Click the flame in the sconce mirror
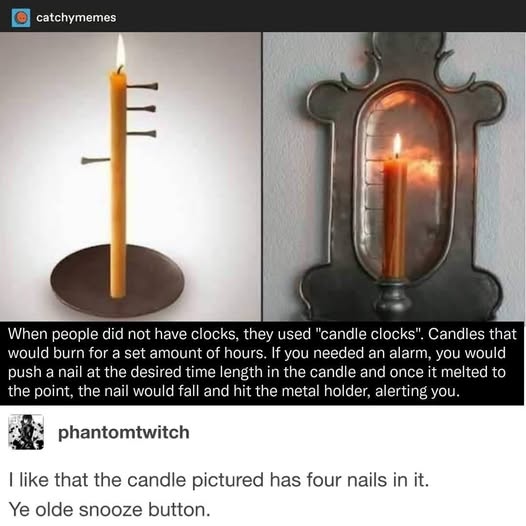Image resolution: width=526 pixels, height=526 pixels. pos(397,144)
